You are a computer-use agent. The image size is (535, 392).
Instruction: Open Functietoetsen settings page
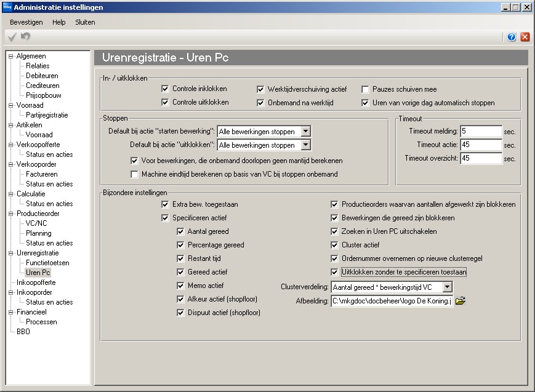click(47, 263)
